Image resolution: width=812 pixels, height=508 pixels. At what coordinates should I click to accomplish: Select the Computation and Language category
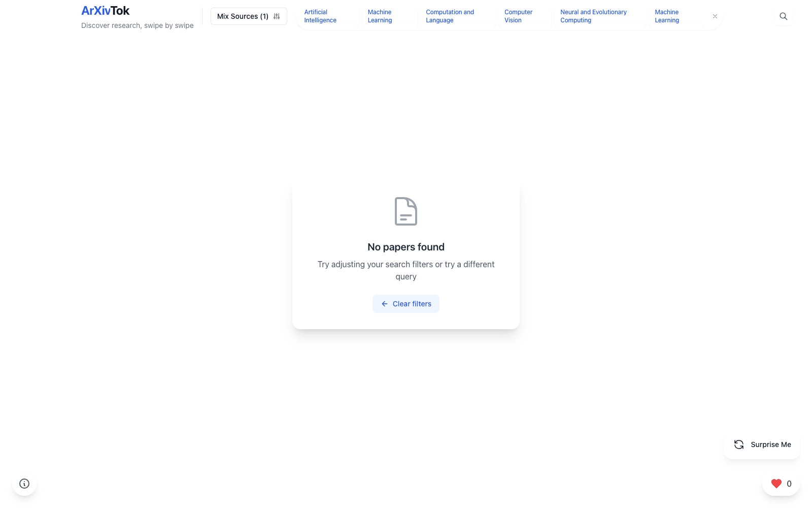pos(450,16)
